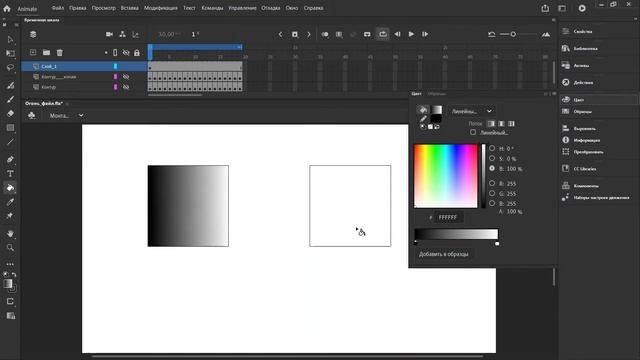The width and height of the screenshot is (640, 360).
Task: Toggle the loop playback button
Action: click(383, 34)
